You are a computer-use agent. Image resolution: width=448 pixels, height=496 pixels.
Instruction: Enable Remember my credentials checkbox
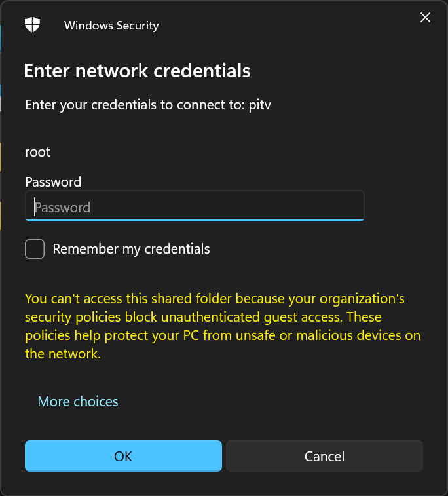point(35,249)
